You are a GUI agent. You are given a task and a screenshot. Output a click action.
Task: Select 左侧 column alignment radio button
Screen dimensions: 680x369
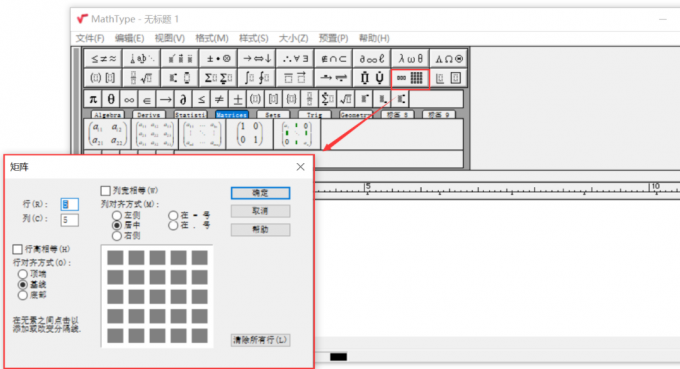[x=117, y=216]
